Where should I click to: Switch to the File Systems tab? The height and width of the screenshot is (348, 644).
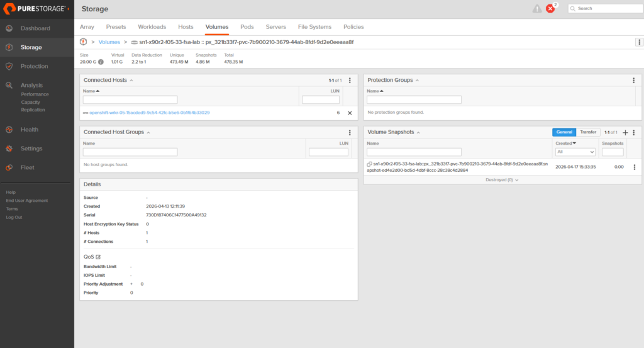(314, 27)
